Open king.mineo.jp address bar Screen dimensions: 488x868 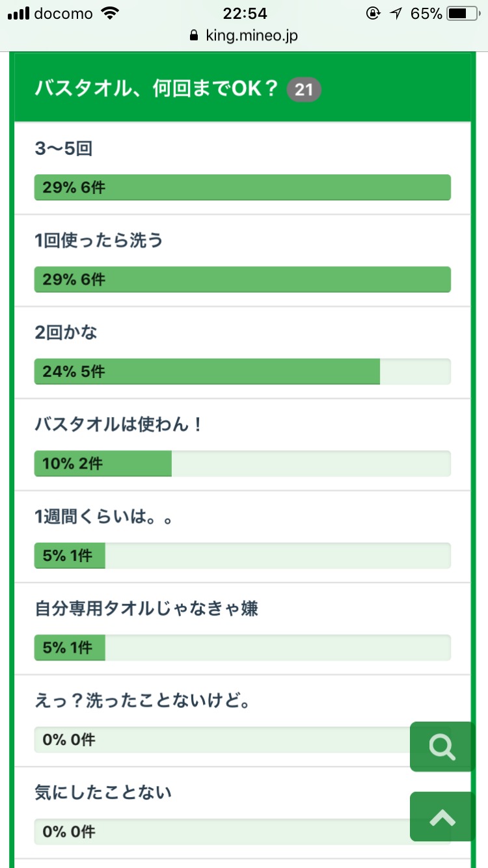(x=251, y=35)
